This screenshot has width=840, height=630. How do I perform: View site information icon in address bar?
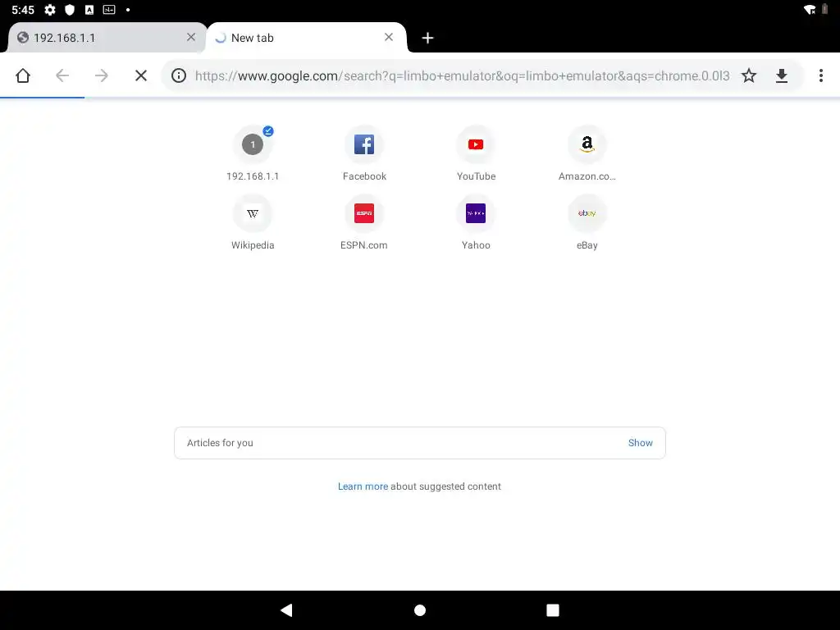[x=179, y=75]
